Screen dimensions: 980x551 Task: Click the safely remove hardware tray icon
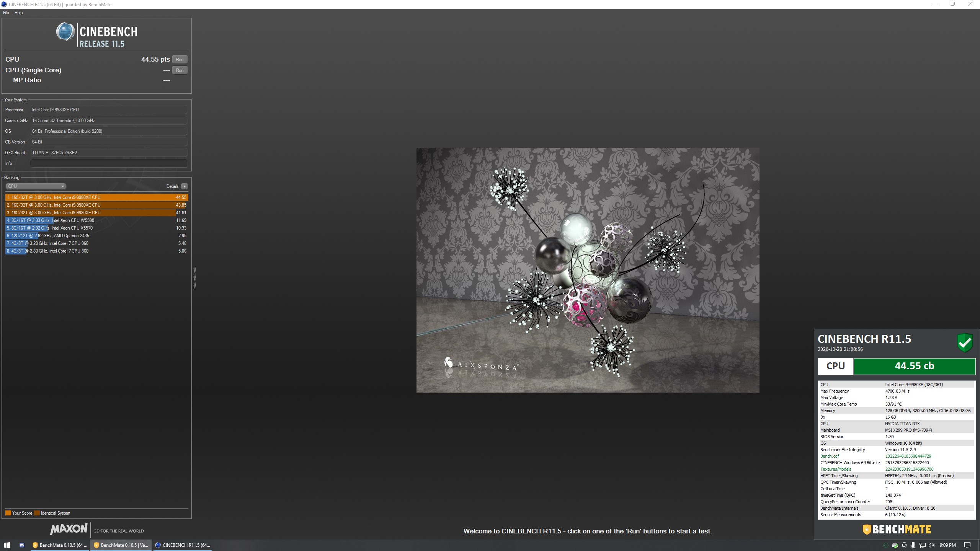point(895,545)
